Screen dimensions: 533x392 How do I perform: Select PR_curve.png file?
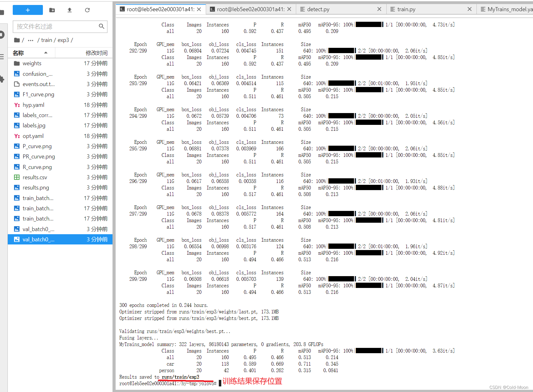(x=60, y=157)
